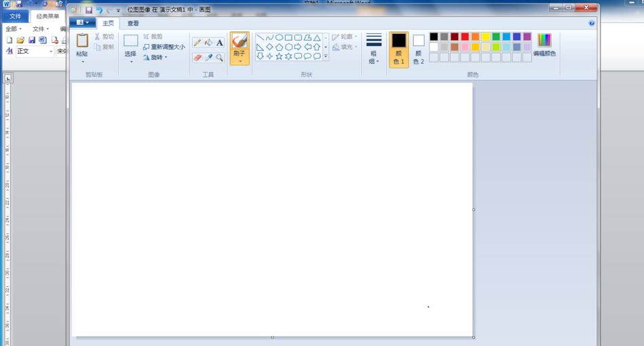Click the canvas bottom-right corner resize handle
The image size is (644, 346).
click(474, 337)
